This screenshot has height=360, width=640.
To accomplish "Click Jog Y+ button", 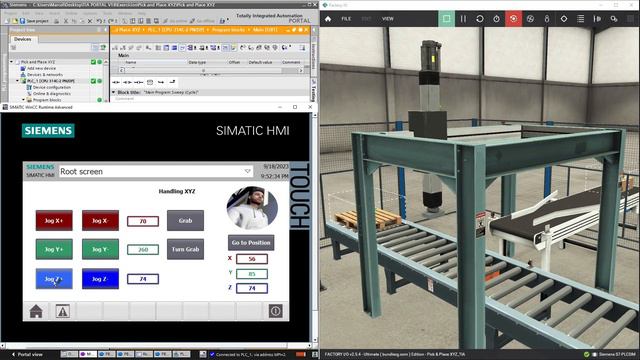I will click(54, 249).
